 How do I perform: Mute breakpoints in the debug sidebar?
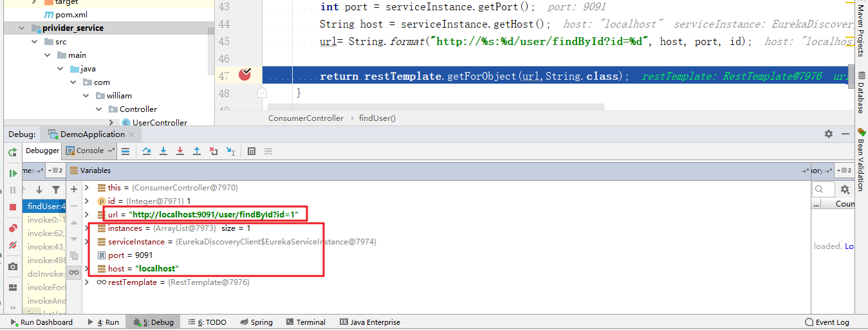click(12, 245)
